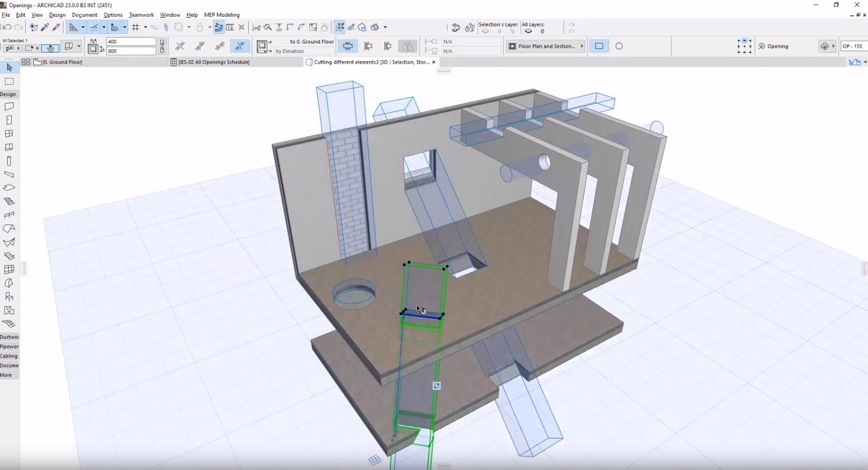The image size is (868, 470).
Task: Toggle the suspend groups button
Action: [340, 27]
